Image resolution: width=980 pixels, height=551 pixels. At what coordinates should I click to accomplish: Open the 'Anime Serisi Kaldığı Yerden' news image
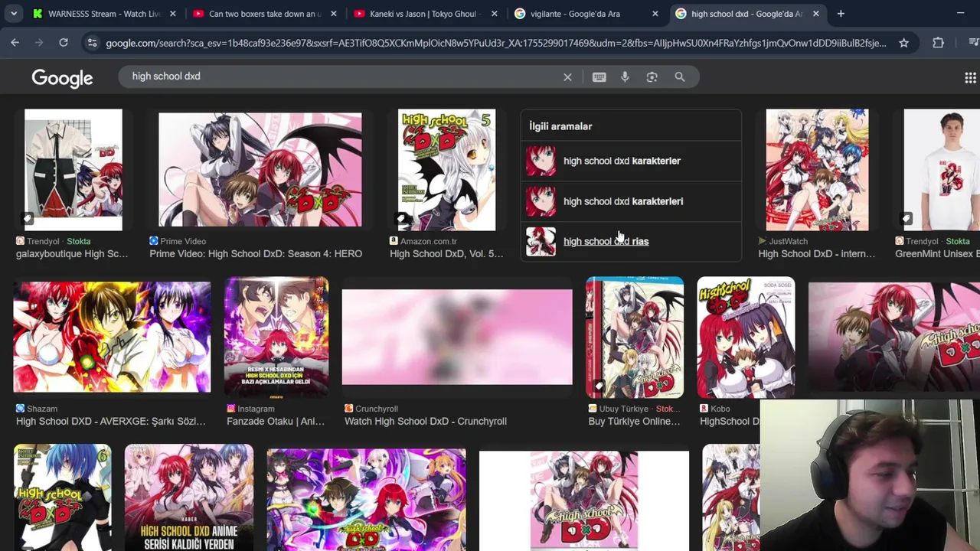point(189,497)
